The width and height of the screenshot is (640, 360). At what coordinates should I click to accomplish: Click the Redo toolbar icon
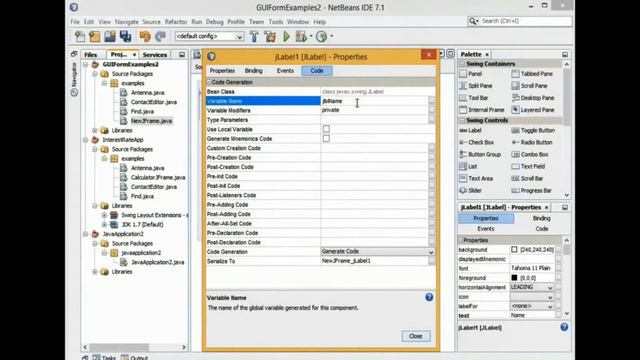(x=160, y=36)
